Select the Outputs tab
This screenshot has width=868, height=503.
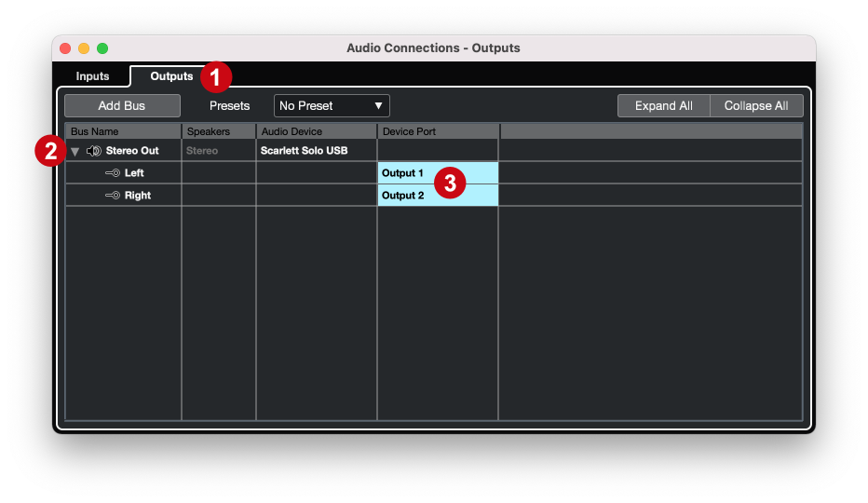coord(171,75)
